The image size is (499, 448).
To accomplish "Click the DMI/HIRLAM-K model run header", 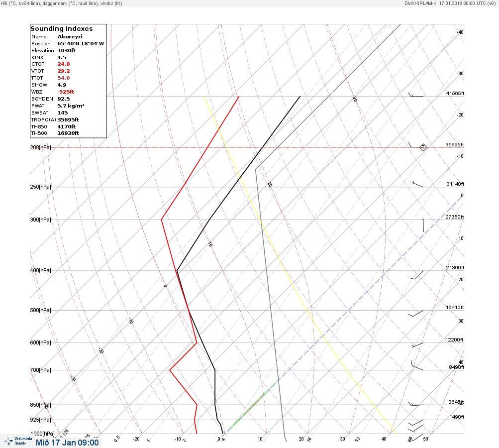I will pyautogui.click(x=450, y=3).
